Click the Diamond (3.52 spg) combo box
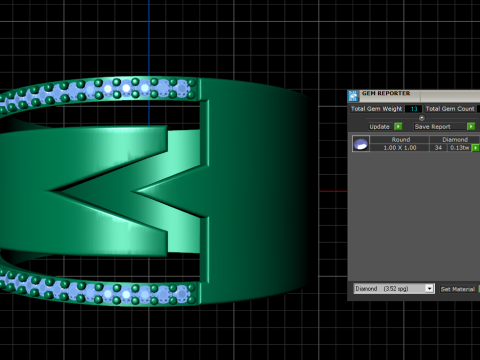Image resolution: width=480 pixels, height=360 pixels. click(394, 288)
